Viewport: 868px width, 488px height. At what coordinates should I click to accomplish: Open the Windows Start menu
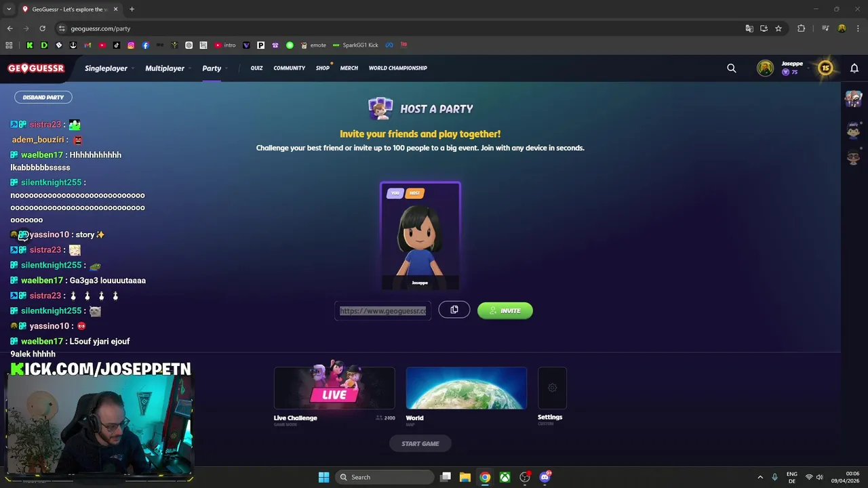pyautogui.click(x=323, y=477)
